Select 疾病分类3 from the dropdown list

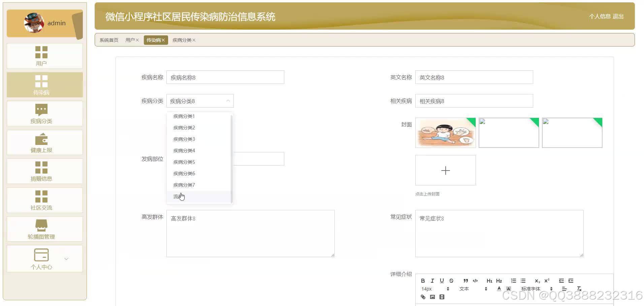199,139
